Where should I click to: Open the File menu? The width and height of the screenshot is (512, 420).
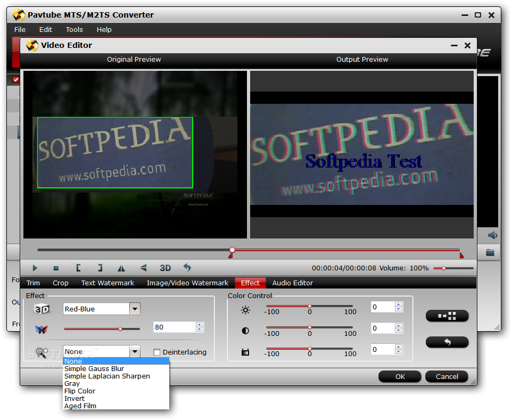(20, 29)
